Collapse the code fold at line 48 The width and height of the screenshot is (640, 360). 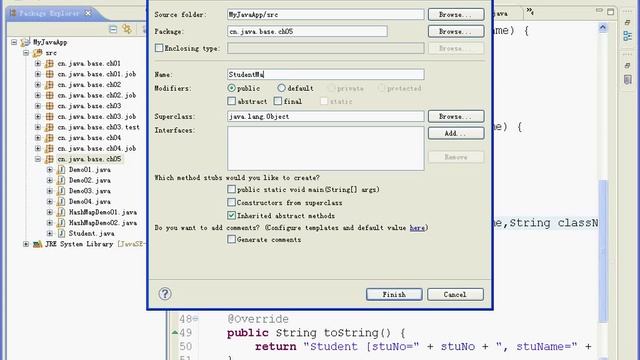[196, 318]
